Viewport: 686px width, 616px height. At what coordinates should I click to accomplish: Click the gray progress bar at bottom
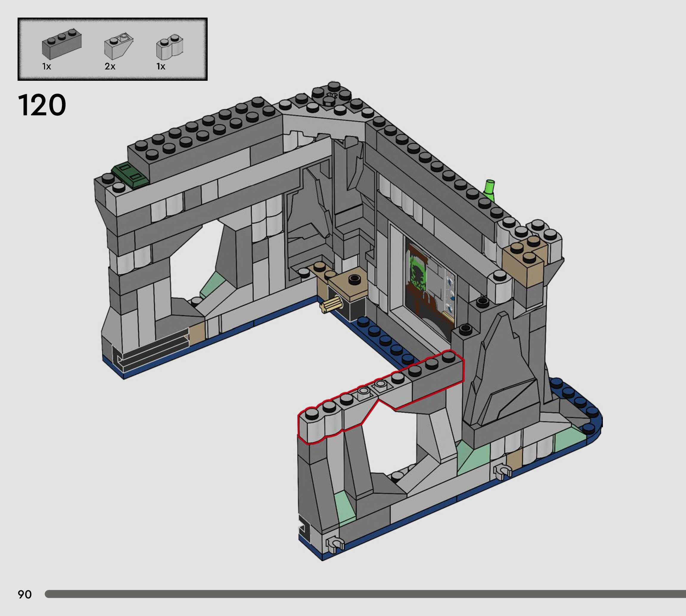(365, 594)
